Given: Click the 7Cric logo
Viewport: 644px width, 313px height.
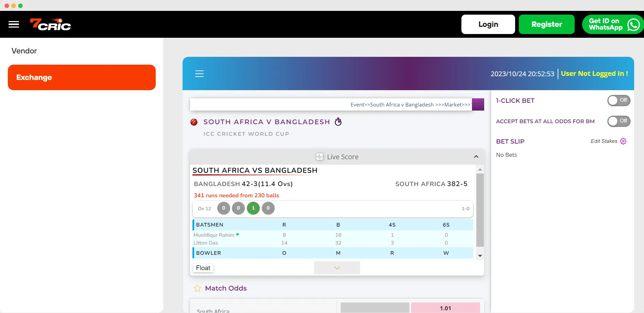Looking at the screenshot, I should 50,24.
